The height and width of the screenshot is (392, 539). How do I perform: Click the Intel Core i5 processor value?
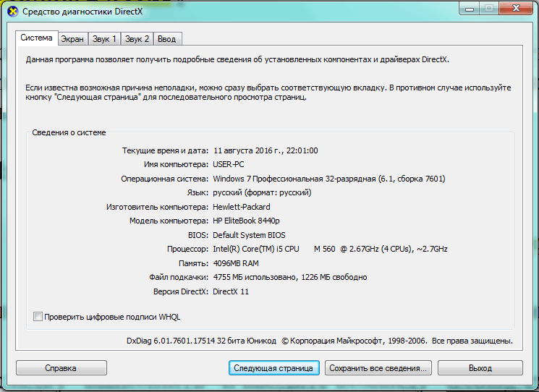(330, 249)
